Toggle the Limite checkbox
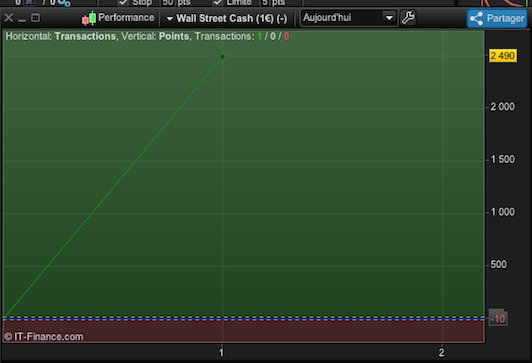This screenshot has height=363, width=532. tap(217, 3)
